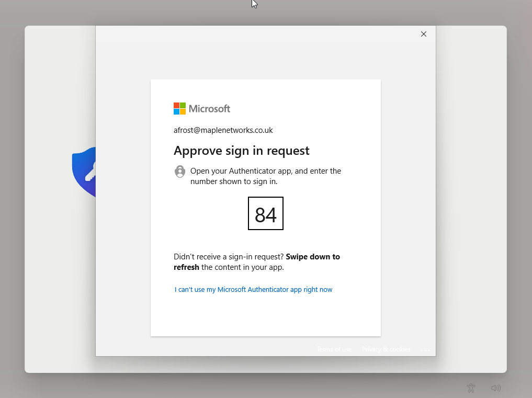This screenshot has height=398, width=532.
Task: Open the Privacy & cookies link
Action: 386,349
